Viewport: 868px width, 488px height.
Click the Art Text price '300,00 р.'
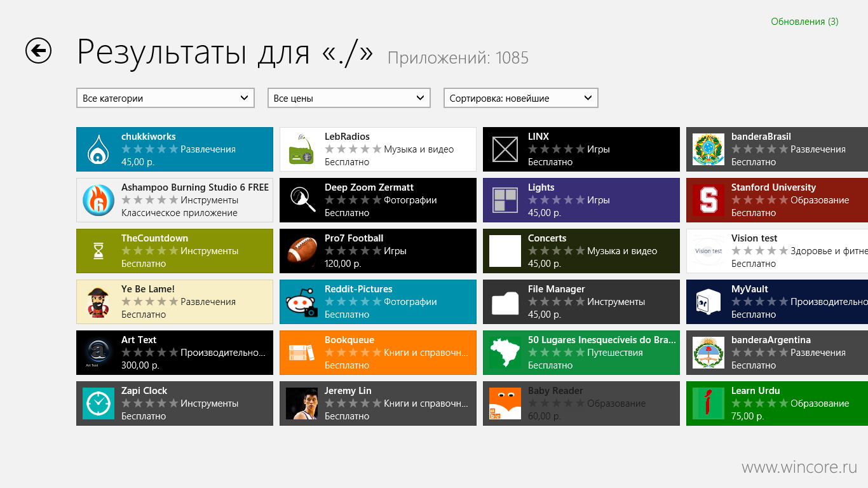click(x=140, y=365)
